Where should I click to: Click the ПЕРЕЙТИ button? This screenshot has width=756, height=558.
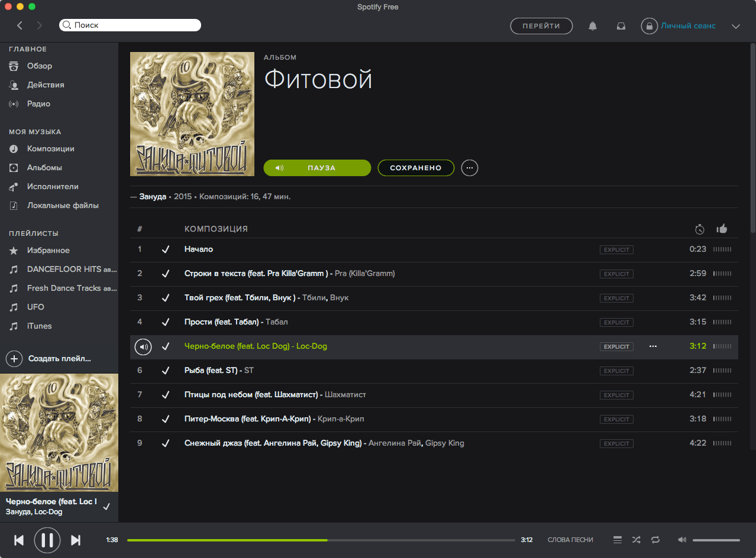[541, 26]
